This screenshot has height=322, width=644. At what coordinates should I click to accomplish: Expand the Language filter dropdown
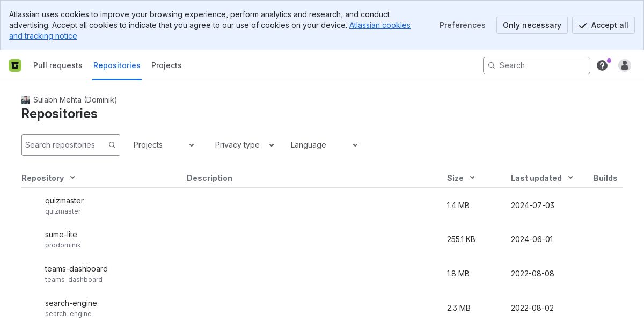tap(324, 145)
